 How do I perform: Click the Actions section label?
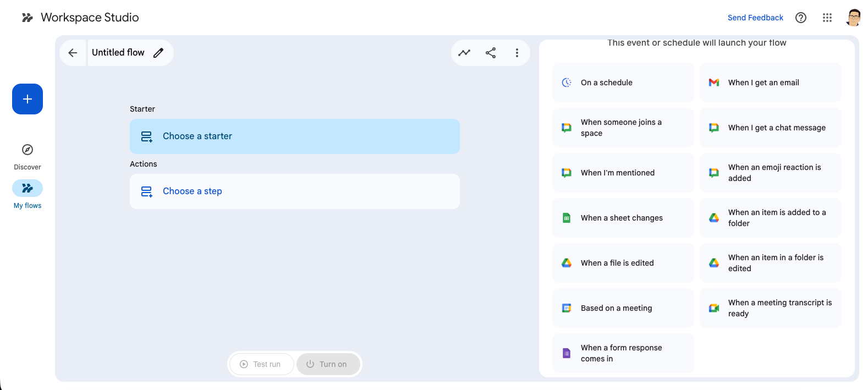click(x=144, y=164)
